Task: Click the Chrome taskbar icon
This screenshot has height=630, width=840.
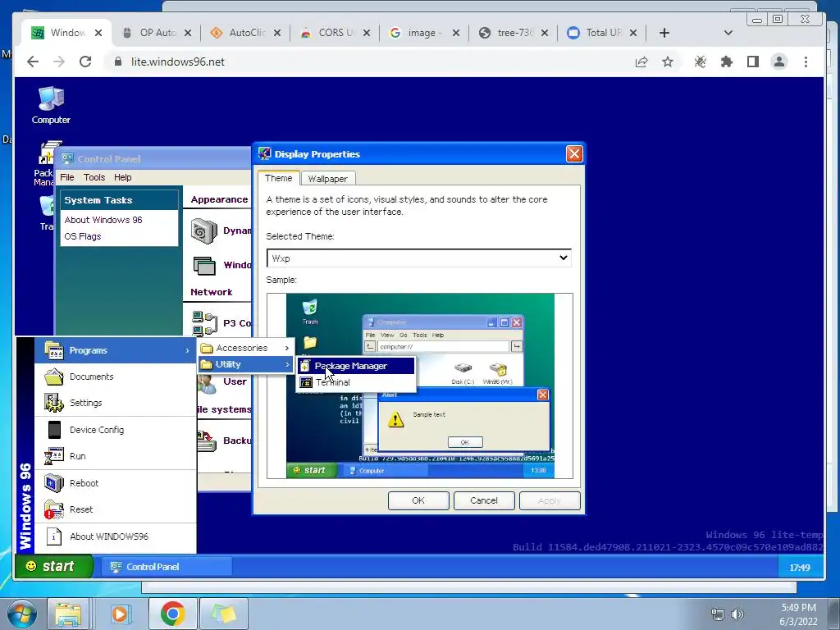Action: point(172,614)
